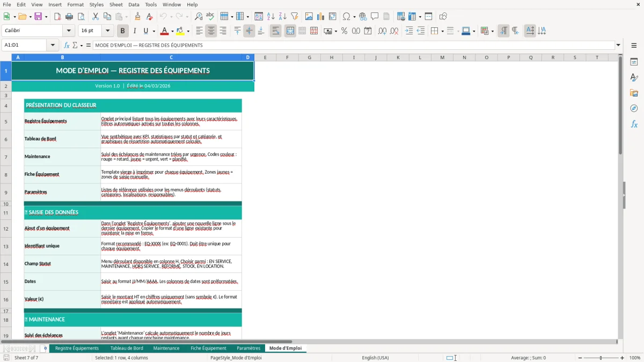Switch to the Paramètres sheet tab
The width and height of the screenshot is (644, 362).
(x=248, y=348)
